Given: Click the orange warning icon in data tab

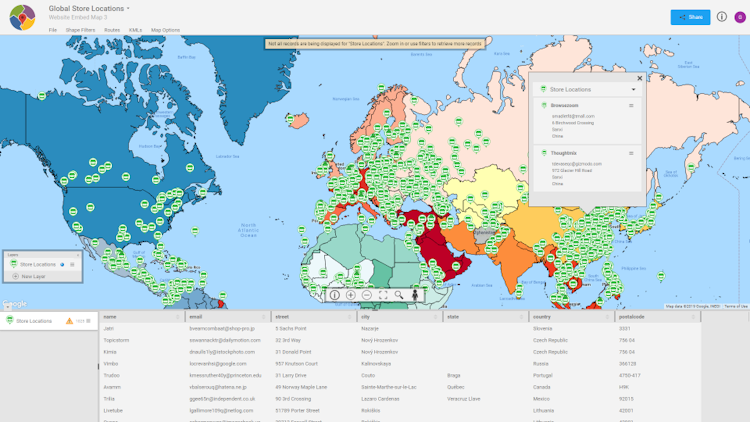Looking at the screenshot, I should click(x=69, y=321).
